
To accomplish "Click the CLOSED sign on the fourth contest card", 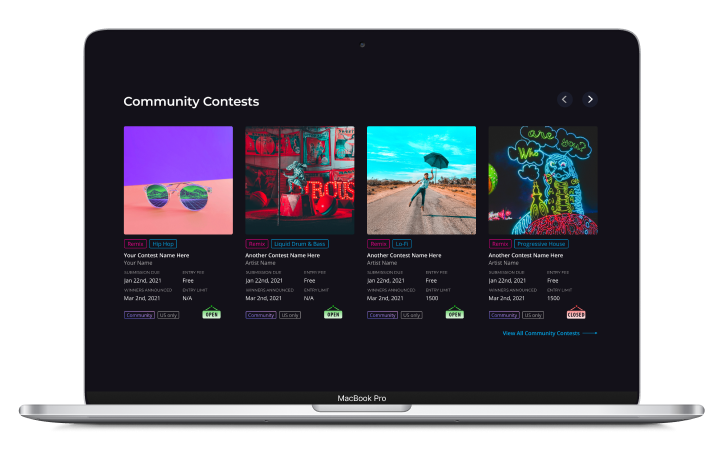I will click(x=576, y=313).
